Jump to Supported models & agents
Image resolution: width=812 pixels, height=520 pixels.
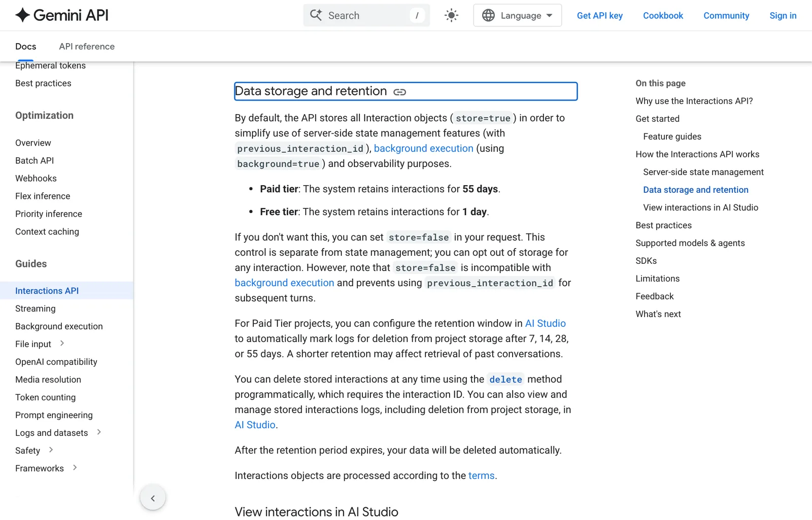[690, 243]
